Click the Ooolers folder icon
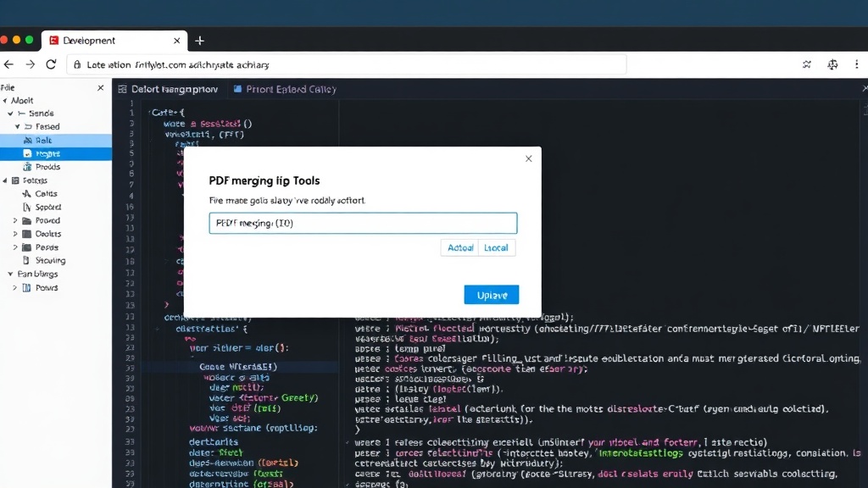868x488 pixels. [26, 234]
